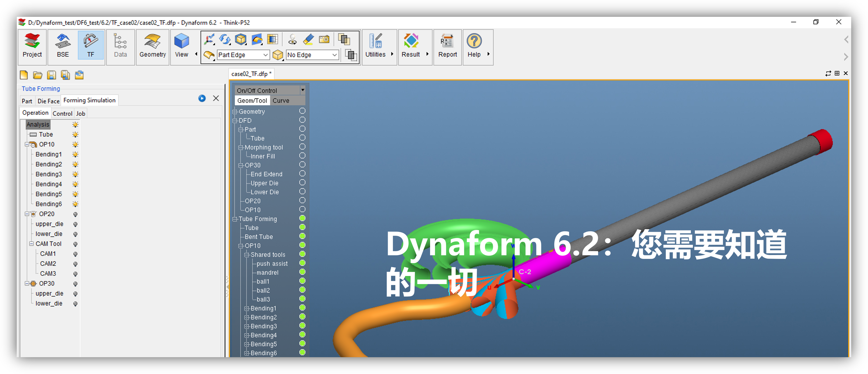The height and width of the screenshot is (374, 868).
Task: Click the blue run arrow in Tube Forming panel
Action: tap(202, 98)
